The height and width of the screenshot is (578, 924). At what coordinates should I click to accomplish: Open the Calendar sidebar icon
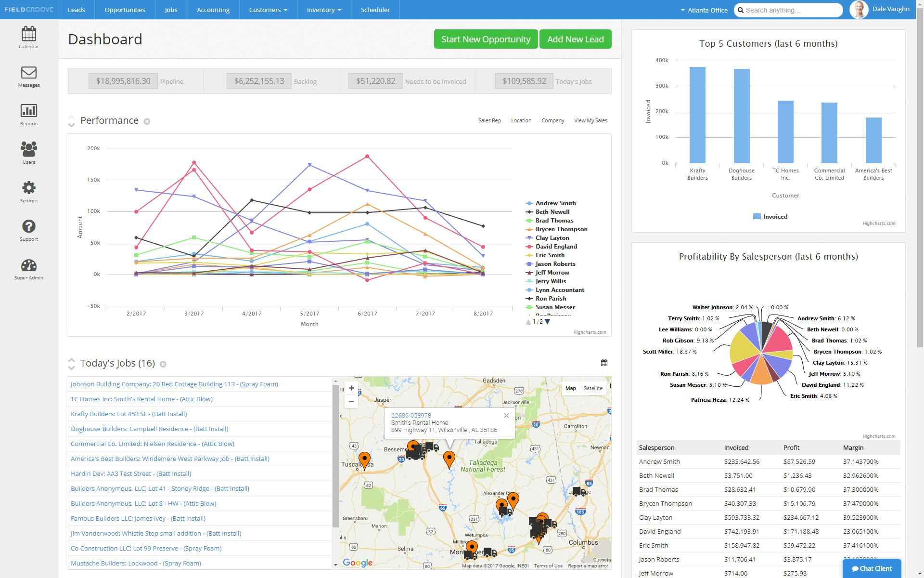pos(29,37)
